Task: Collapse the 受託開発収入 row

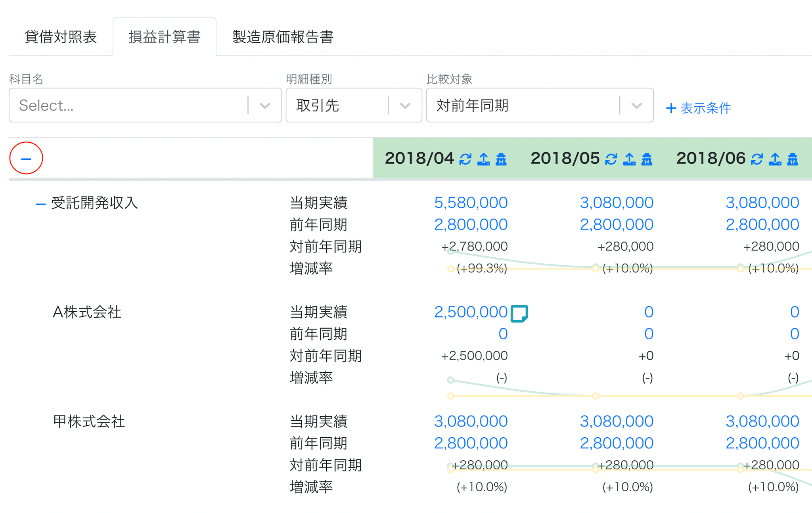Action: [x=40, y=204]
